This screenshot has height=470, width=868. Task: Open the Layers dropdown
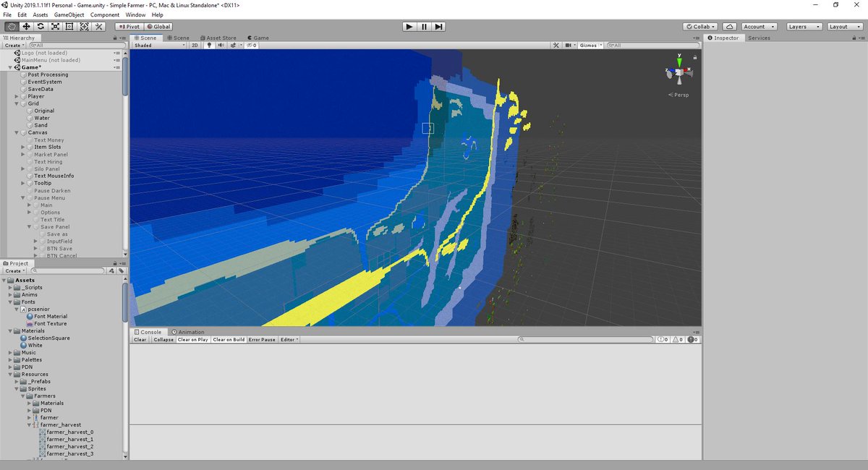coord(804,27)
